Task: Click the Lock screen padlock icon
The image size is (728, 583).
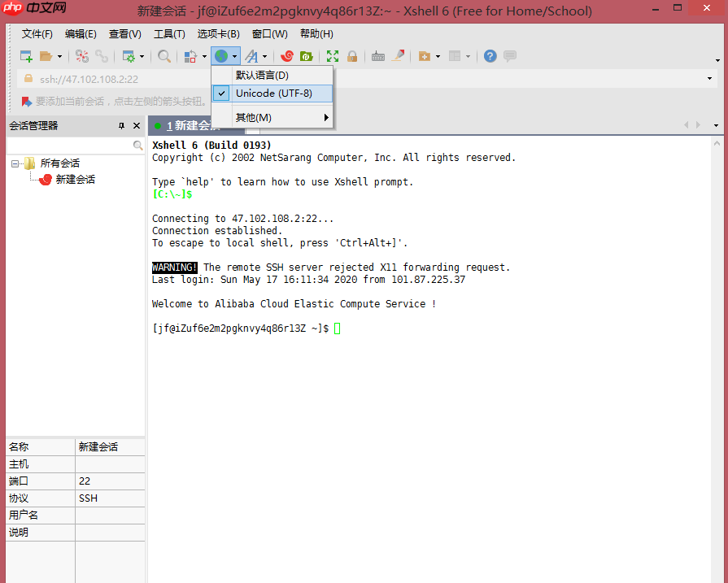Action: [x=352, y=56]
